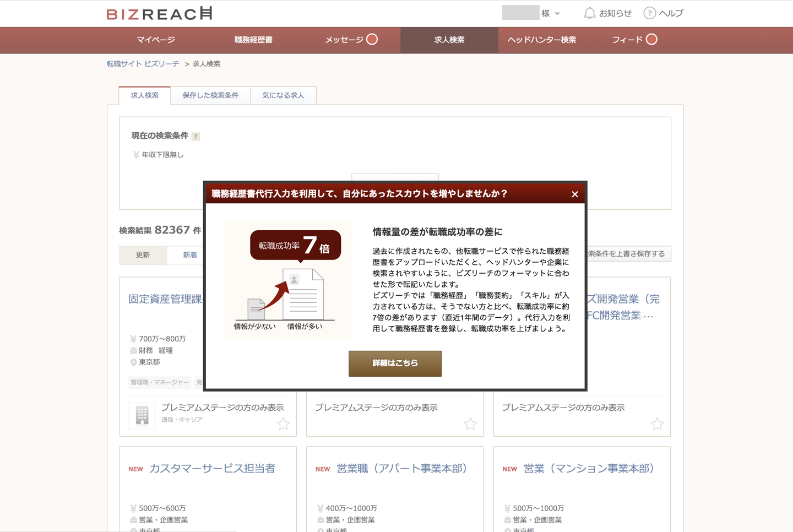Viewport: 793px width, 532px height.
Task: Expand the user account dropdown arrow
Action: 557,14
